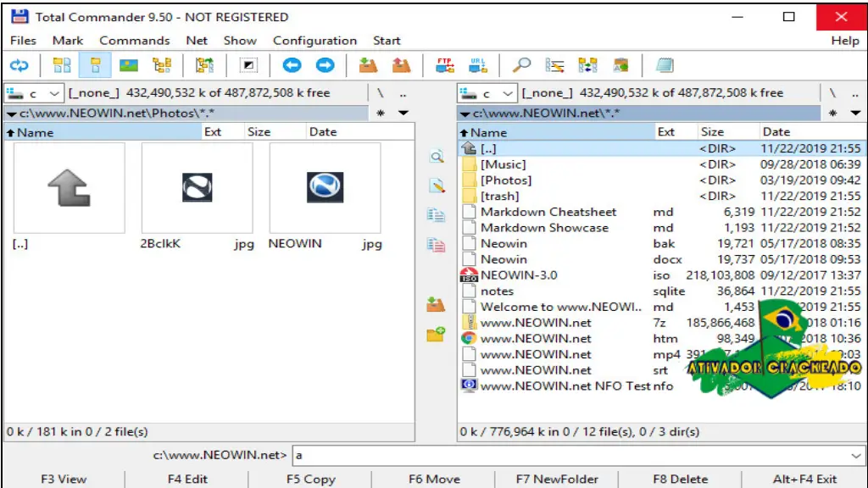868x488 pixels.
Task: Open left panel favorites asterisk button
Action: pos(381,113)
